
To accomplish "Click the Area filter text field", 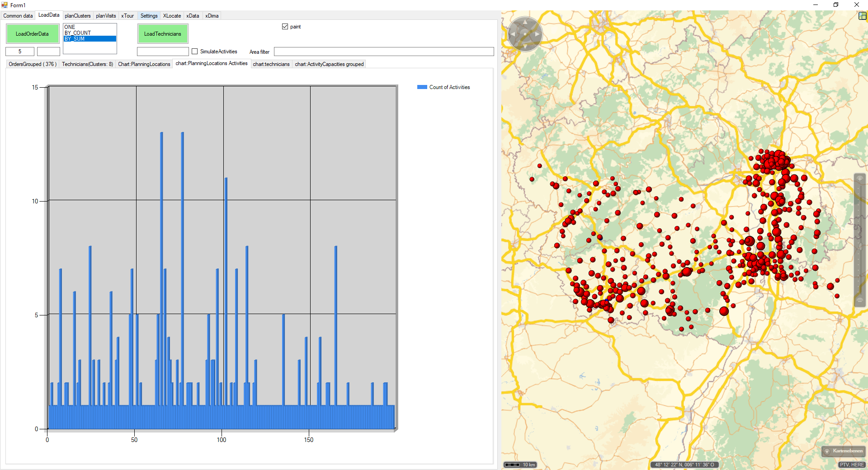I will (x=383, y=52).
